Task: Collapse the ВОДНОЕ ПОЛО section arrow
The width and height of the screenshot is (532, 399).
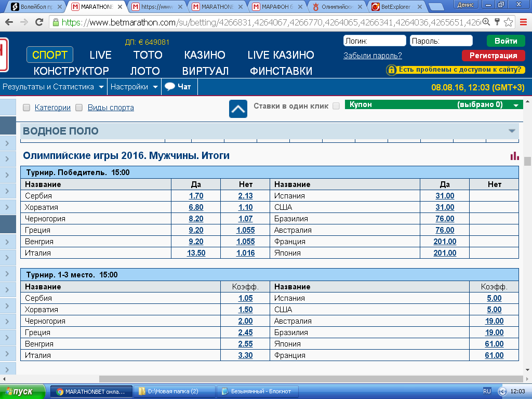Action: click(x=512, y=131)
